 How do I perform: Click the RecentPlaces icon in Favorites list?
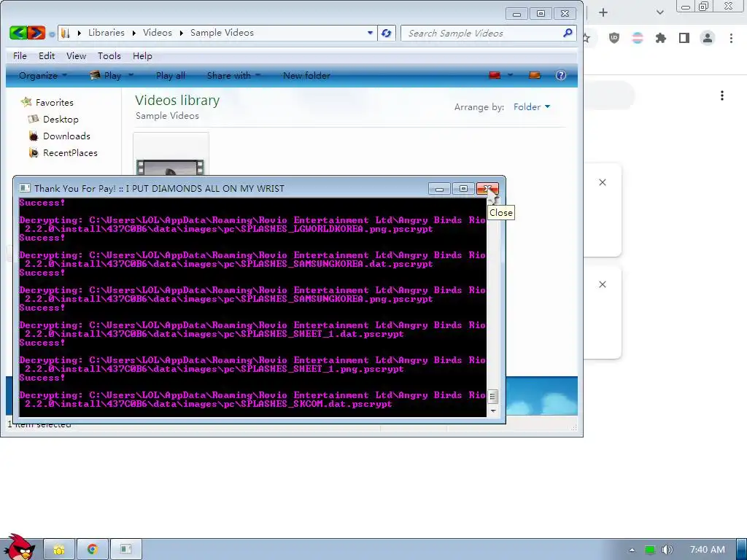[x=34, y=153]
